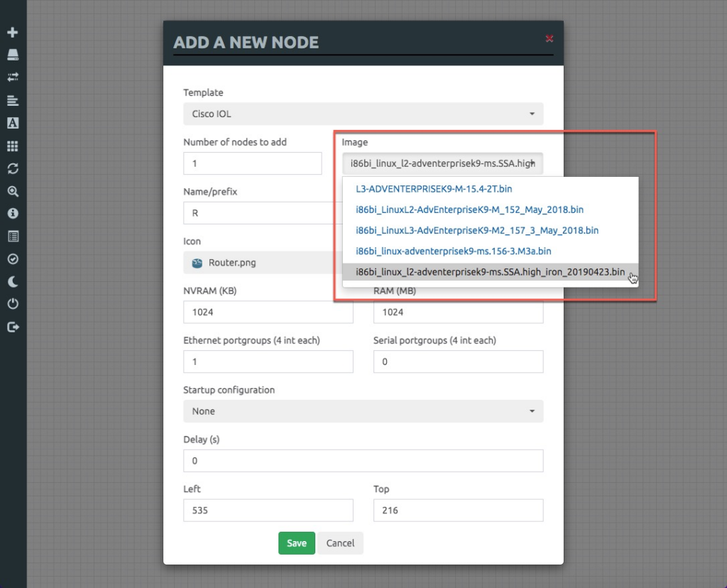Focus the Top position input field
The height and width of the screenshot is (588, 727).
[x=458, y=510]
